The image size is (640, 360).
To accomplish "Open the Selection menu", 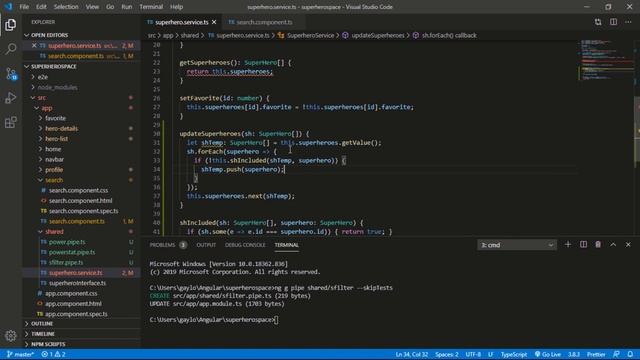I will tap(66, 7).
